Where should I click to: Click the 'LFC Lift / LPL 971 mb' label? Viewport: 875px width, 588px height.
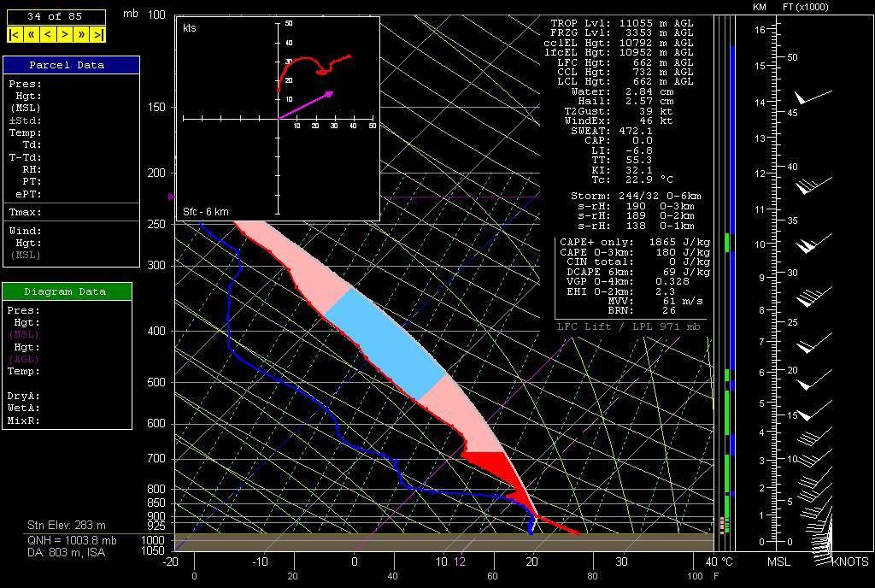(x=619, y=326)
